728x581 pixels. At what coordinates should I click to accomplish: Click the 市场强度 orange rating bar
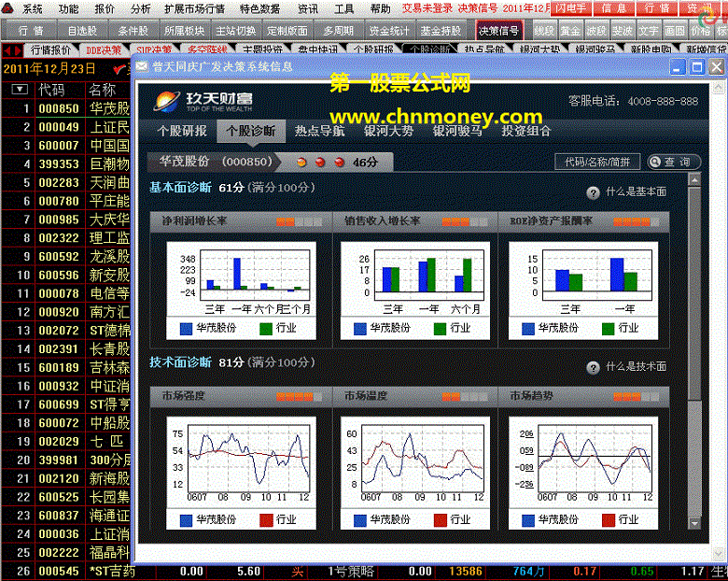coord(299,397)
